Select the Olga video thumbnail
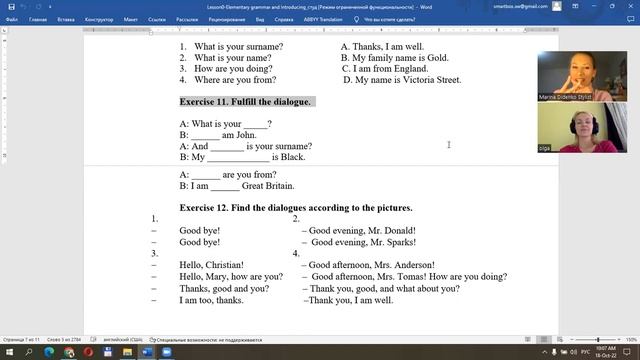Viewport: 640px width, 360px height. tap(582, 127)
